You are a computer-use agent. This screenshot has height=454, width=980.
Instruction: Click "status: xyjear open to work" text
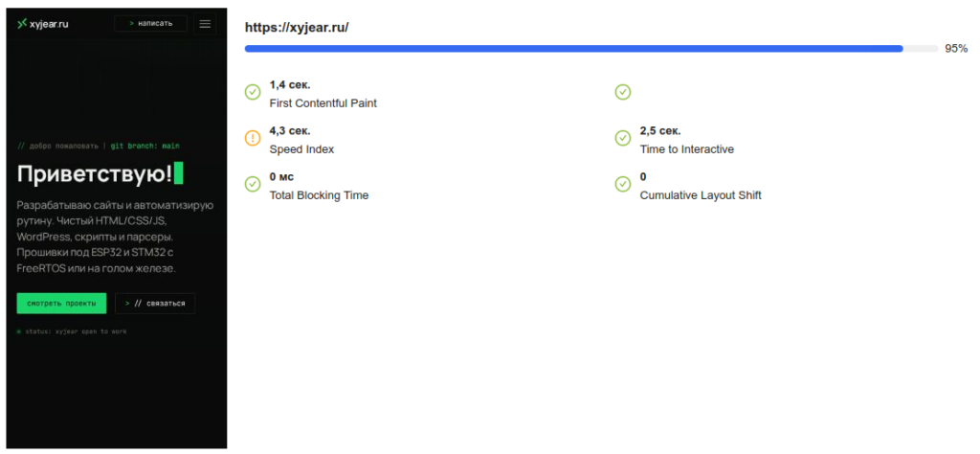[x=76, y=331]
